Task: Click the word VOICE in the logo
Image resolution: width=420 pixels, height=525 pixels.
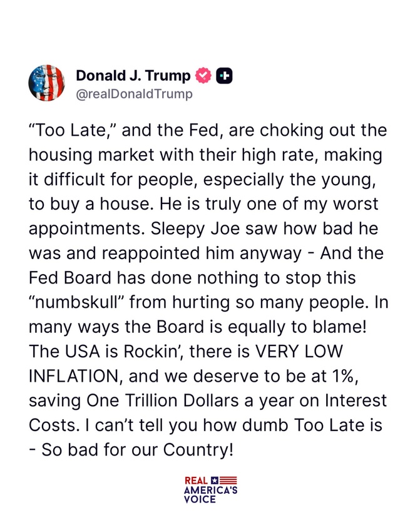Action: pyautogui.click(x=200, y=499)
